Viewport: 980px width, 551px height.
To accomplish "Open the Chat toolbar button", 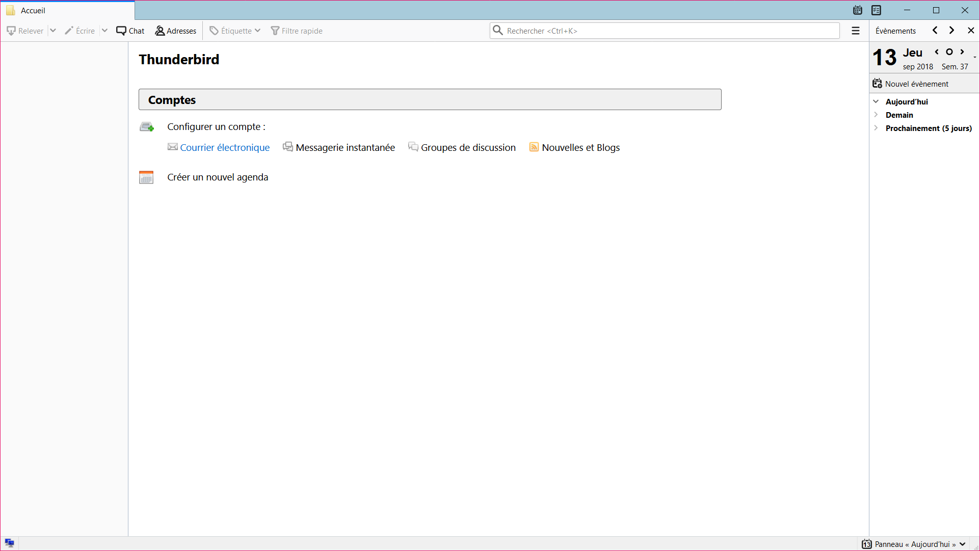I will 130,31.
